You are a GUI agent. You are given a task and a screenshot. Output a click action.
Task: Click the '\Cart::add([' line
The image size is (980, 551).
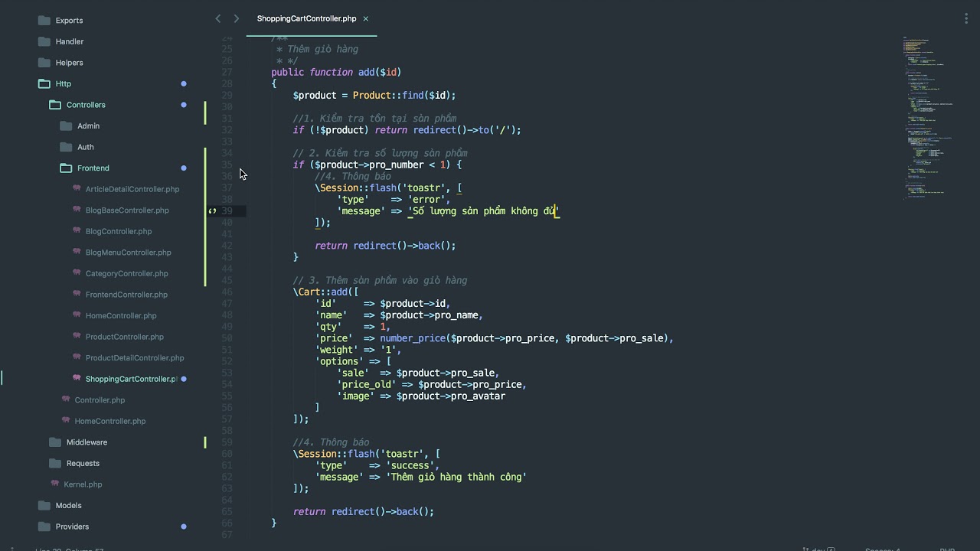325,292
